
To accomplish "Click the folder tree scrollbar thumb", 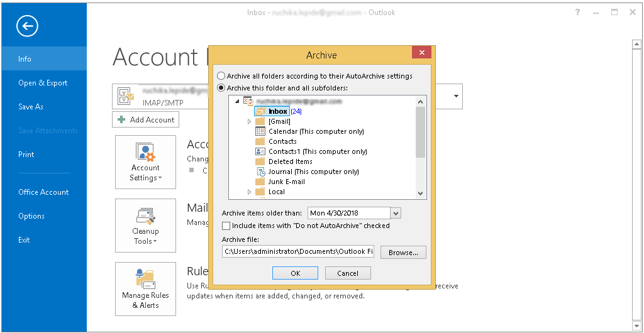I will pos(420,132).
